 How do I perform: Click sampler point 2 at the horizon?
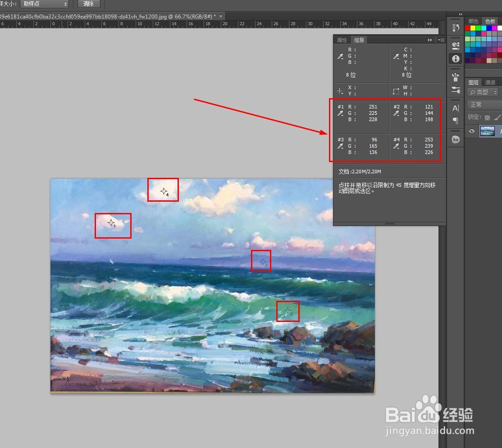263,262
